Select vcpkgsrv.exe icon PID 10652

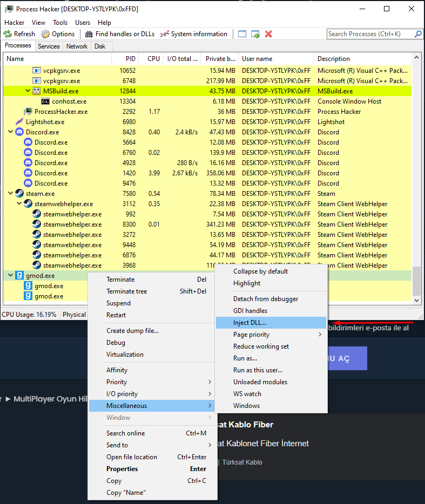click(x=37, y=70)
